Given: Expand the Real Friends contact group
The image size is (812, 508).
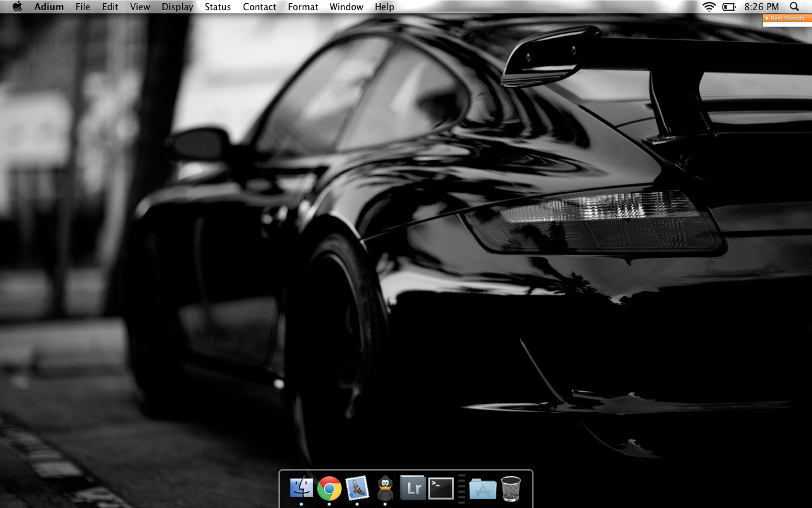Looking at the screenshot, I should 787,19.
